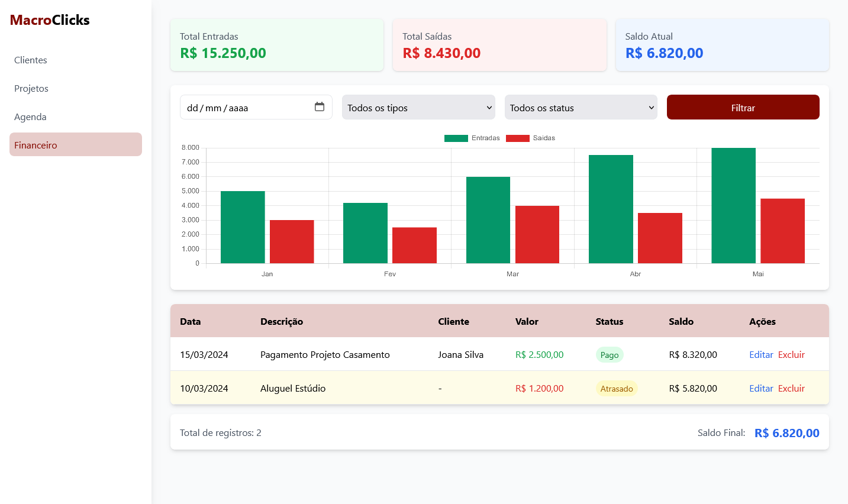
Task: Click the Atrasado status badge
Action: (616, 389)
